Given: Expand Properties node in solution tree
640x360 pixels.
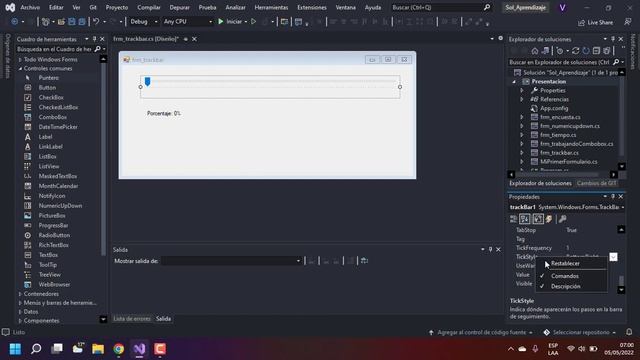Looking at the screenshot, I should (522, 90).
